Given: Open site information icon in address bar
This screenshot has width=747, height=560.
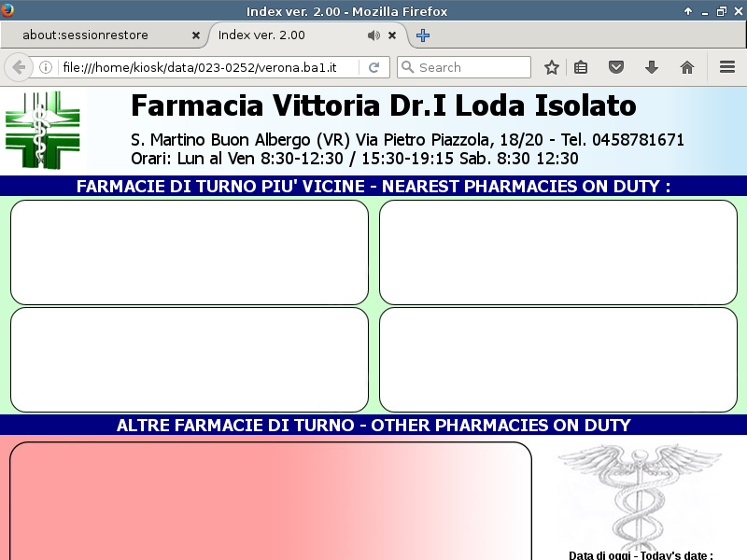Looking at the screenshot, I should (45, 67).
